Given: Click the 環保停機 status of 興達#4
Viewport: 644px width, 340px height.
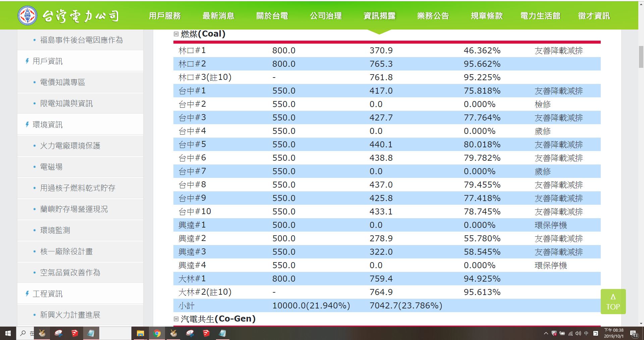Looking at the screenshot, I should (x=551, y=265).
